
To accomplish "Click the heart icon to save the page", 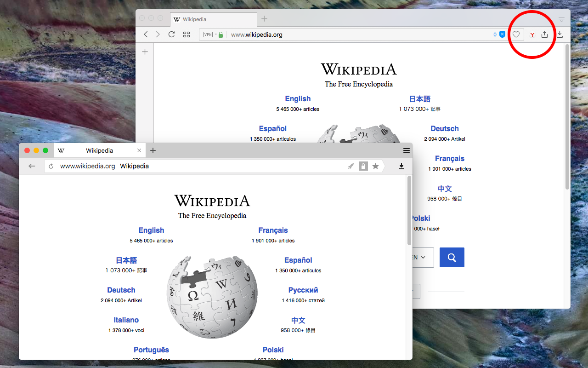I will point(516,34).
